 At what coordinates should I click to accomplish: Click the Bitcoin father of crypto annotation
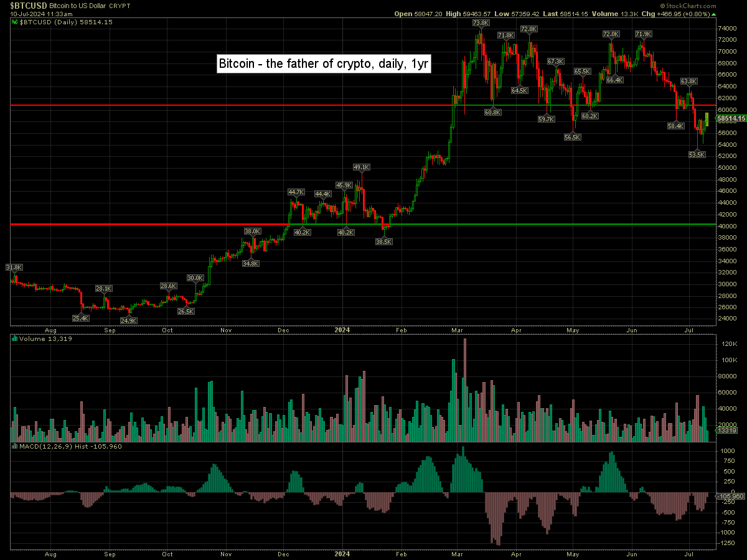tap(324, 64)
